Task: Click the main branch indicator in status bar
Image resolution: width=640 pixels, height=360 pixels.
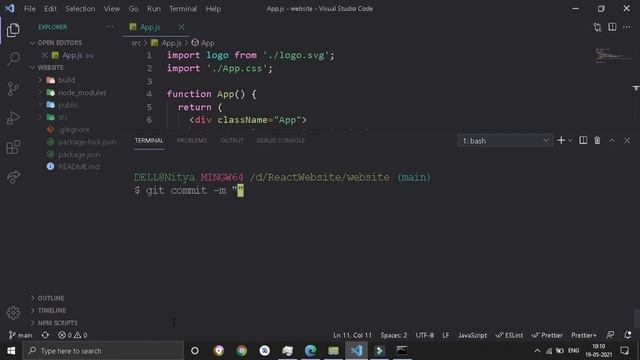Action: [20, 335]
